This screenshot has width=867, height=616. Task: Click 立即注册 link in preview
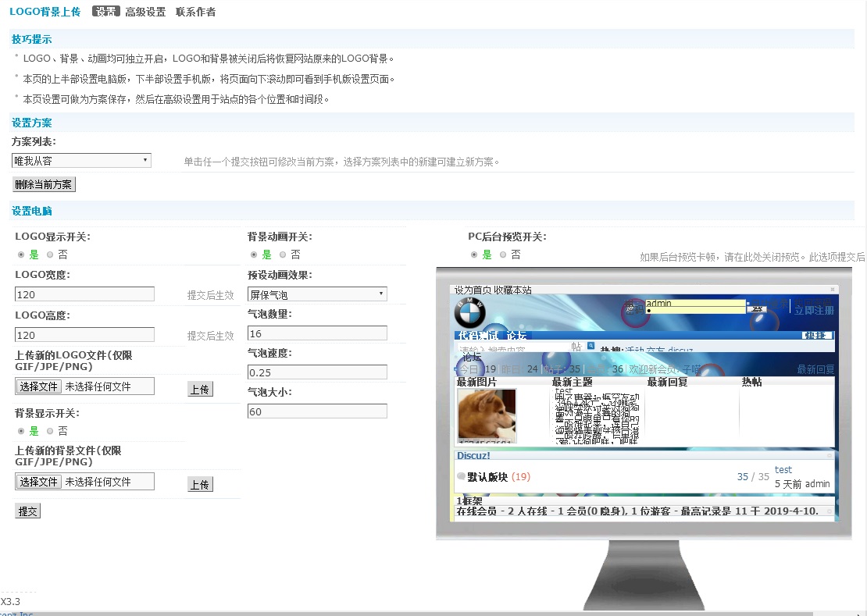814,311
